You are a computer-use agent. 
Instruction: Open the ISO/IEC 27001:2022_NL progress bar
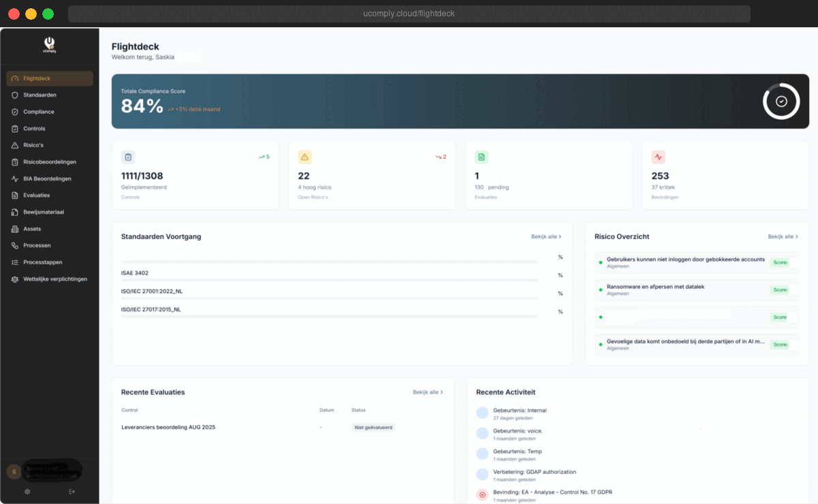pos(329,298)
